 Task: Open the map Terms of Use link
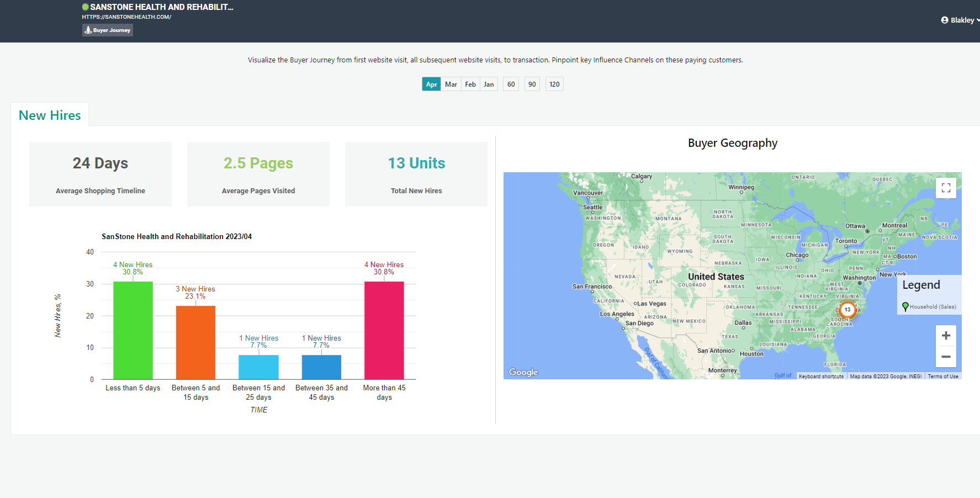click(942, 377)
